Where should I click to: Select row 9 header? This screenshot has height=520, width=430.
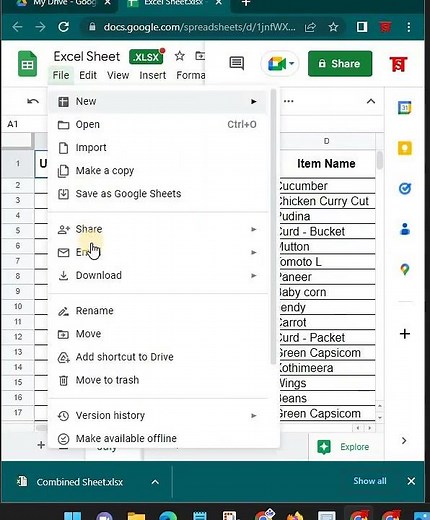click(x=18, y=291)
